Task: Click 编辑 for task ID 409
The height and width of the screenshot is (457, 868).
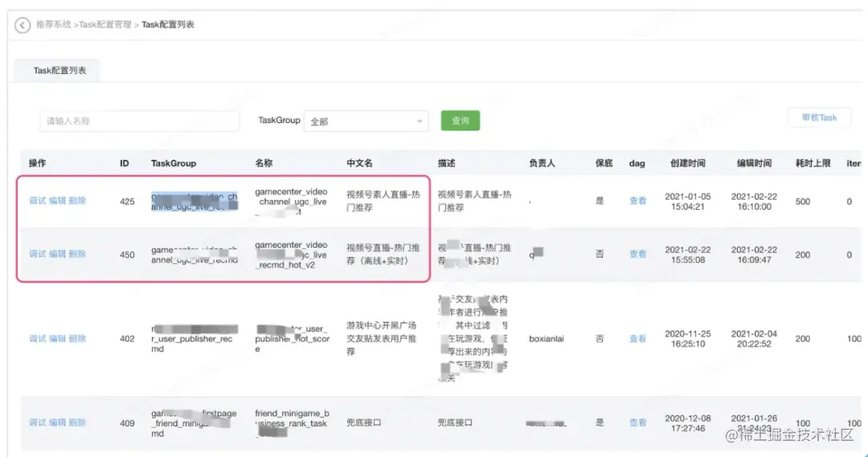Action: 57,422
